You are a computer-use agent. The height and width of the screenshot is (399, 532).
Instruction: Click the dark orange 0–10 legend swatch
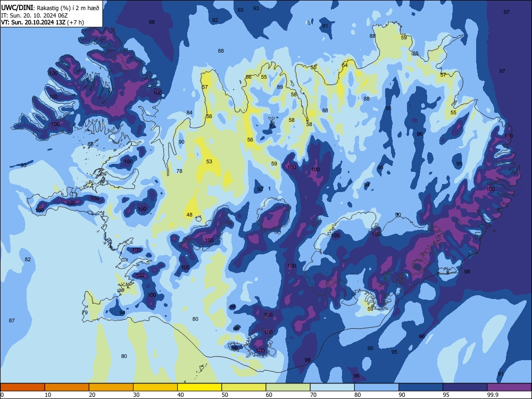(x=22, y=387)
